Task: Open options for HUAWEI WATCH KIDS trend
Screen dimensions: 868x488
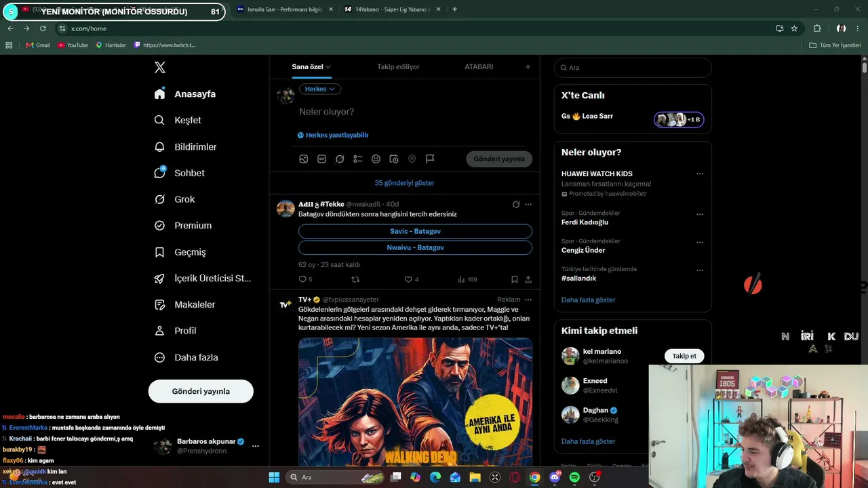Action: click(x=700, y=174)
